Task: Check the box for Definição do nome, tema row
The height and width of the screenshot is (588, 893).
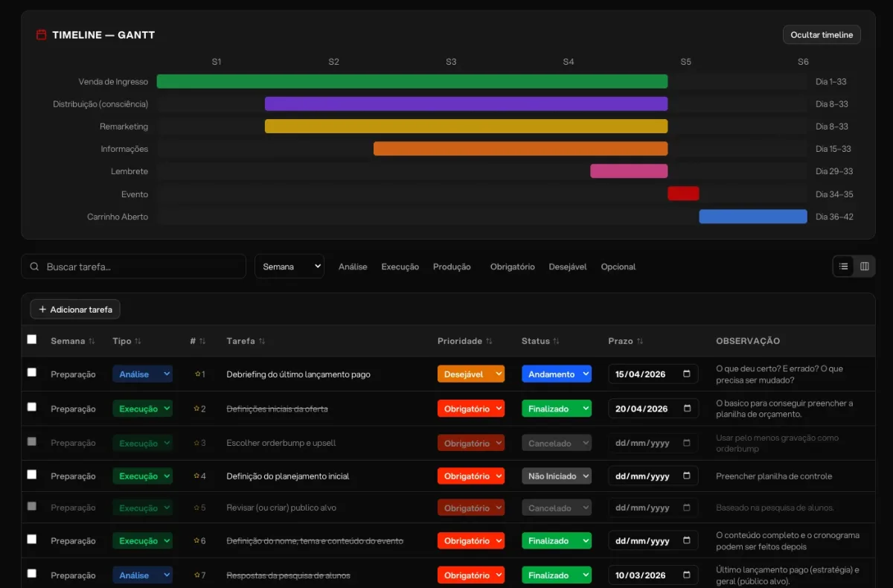Action: click(x=31, y=539)
